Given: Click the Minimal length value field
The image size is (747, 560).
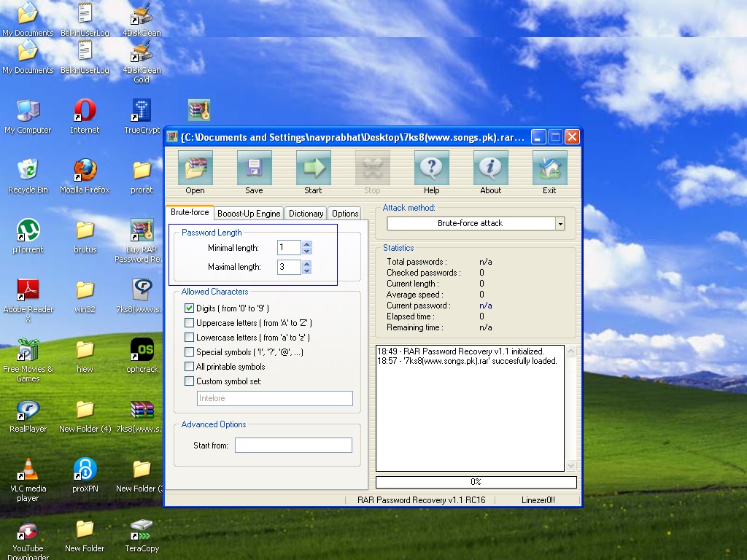Looking at the screenshot, I should (x=289, y=248).
